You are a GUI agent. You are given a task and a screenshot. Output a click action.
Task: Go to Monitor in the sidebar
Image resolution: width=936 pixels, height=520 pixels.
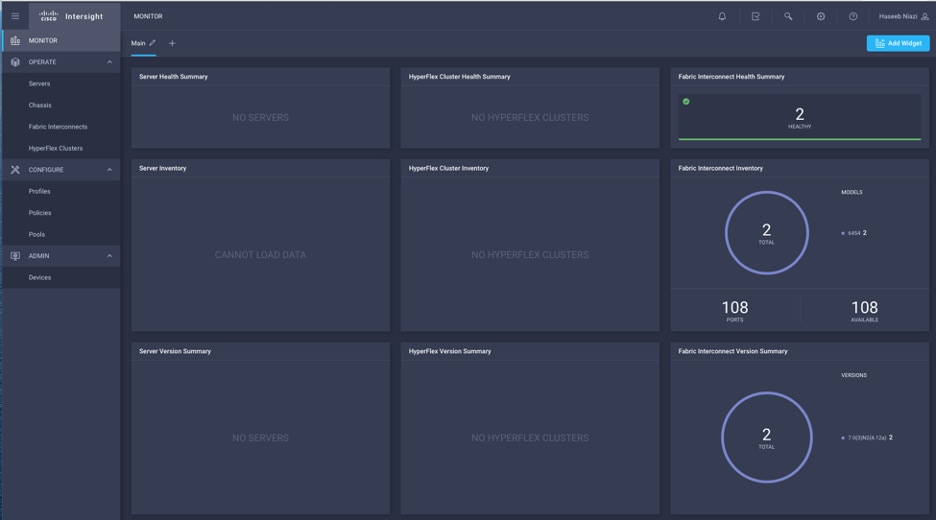(x=61, y=41)
